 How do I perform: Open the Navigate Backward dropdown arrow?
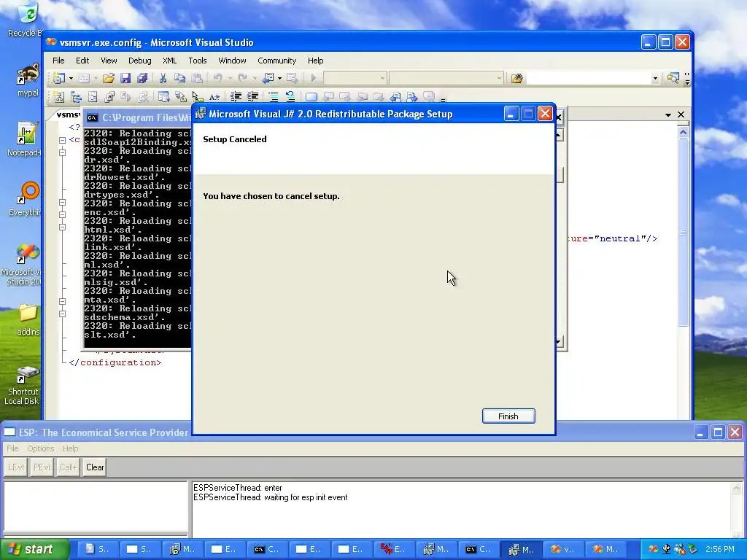point(279,78)
